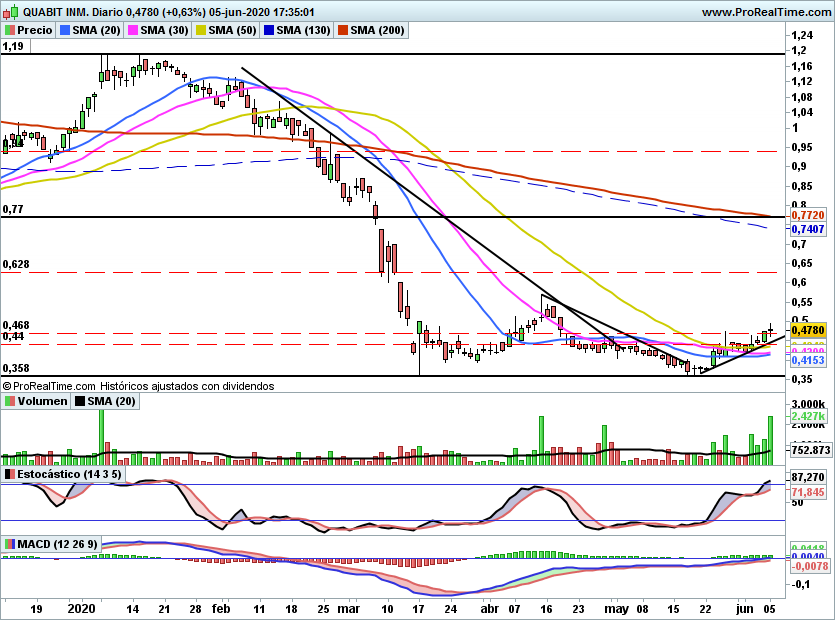Click the Volumen panel icon
The height and width of the screenshot is (620, 835).
[10, 401]
